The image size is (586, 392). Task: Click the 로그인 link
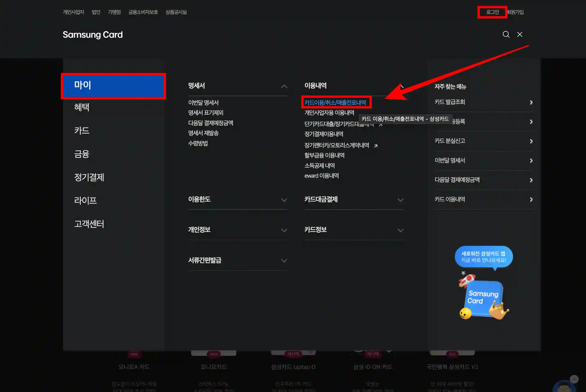coord(492,12)
